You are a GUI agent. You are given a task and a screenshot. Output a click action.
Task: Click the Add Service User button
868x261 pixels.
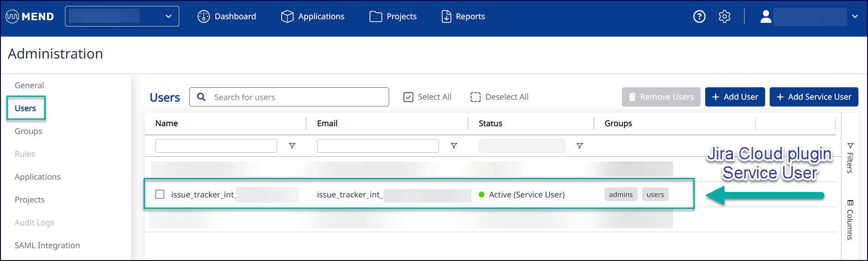coord(814,97)
